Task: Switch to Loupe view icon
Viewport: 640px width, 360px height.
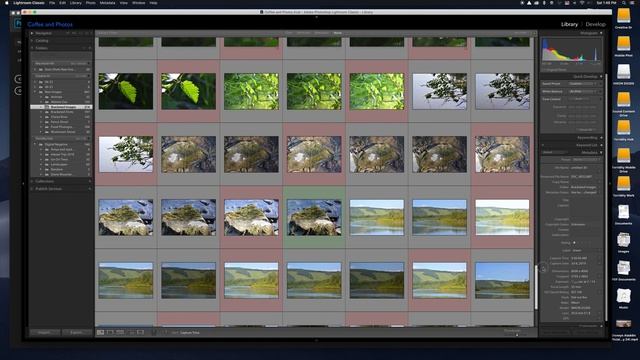Action: [110, 333]
